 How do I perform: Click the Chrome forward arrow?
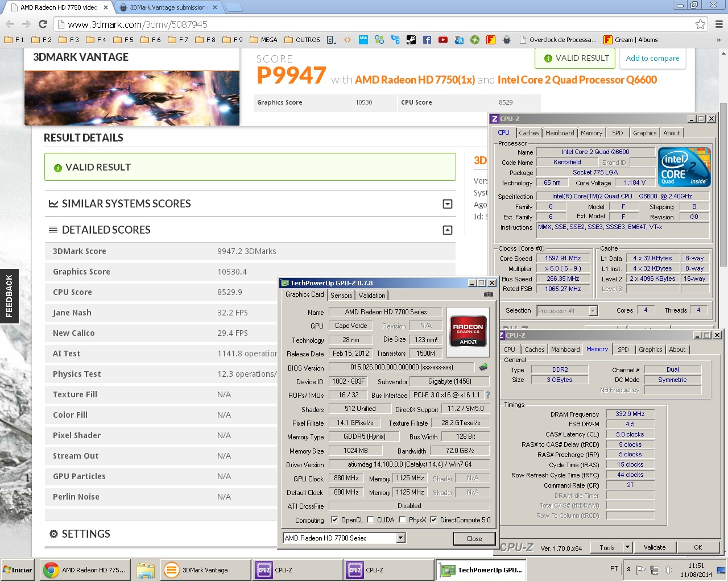coord(26,24)
